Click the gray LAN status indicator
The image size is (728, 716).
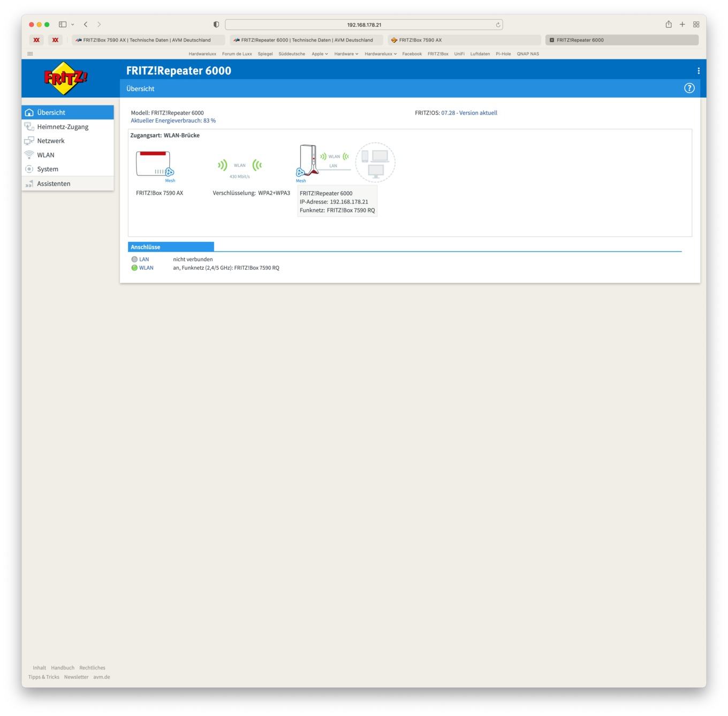point(134,259)
